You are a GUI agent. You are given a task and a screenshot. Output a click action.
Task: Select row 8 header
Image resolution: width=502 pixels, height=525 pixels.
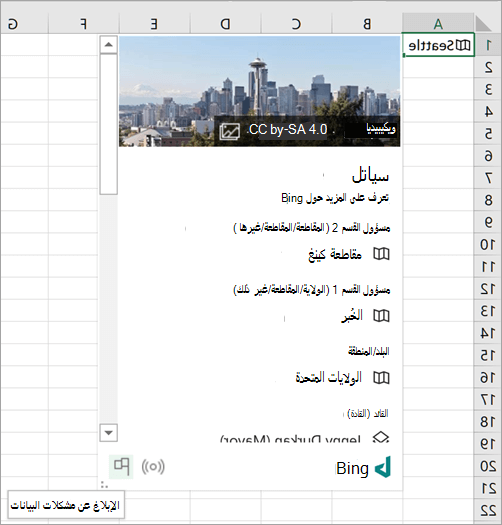click(488, 200)
